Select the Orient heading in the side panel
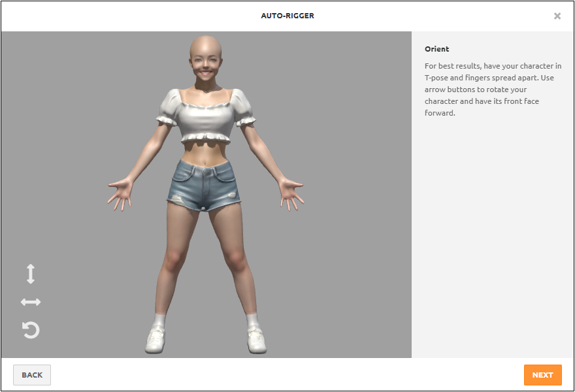Viewport: 575px width, 392px height. click(436, 49)
